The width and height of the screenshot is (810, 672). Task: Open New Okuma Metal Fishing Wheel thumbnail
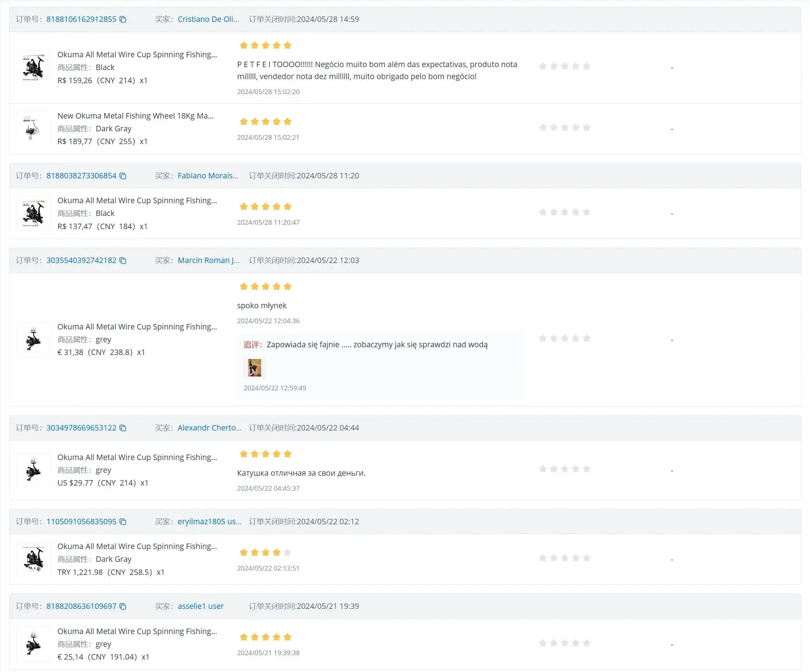(x=34, y=128)
